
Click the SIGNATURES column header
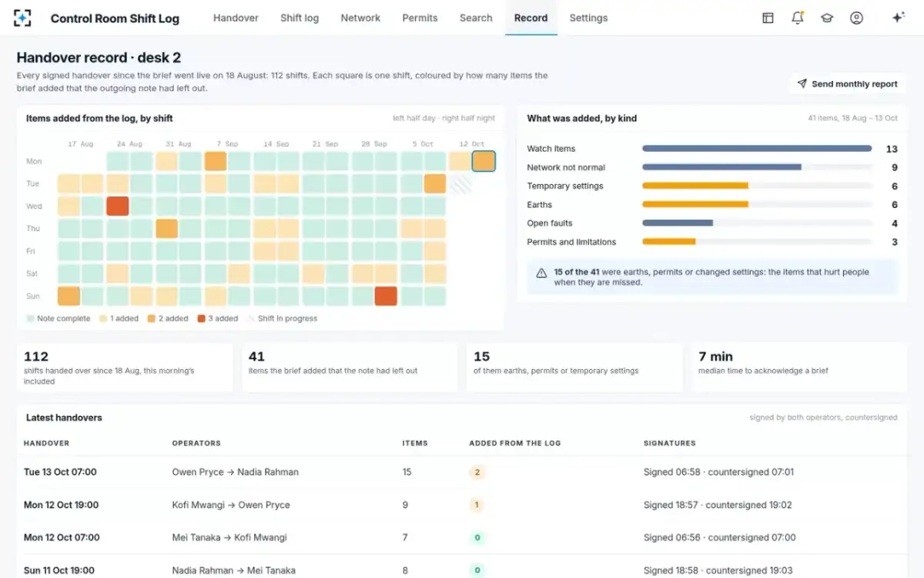point(669,443)
